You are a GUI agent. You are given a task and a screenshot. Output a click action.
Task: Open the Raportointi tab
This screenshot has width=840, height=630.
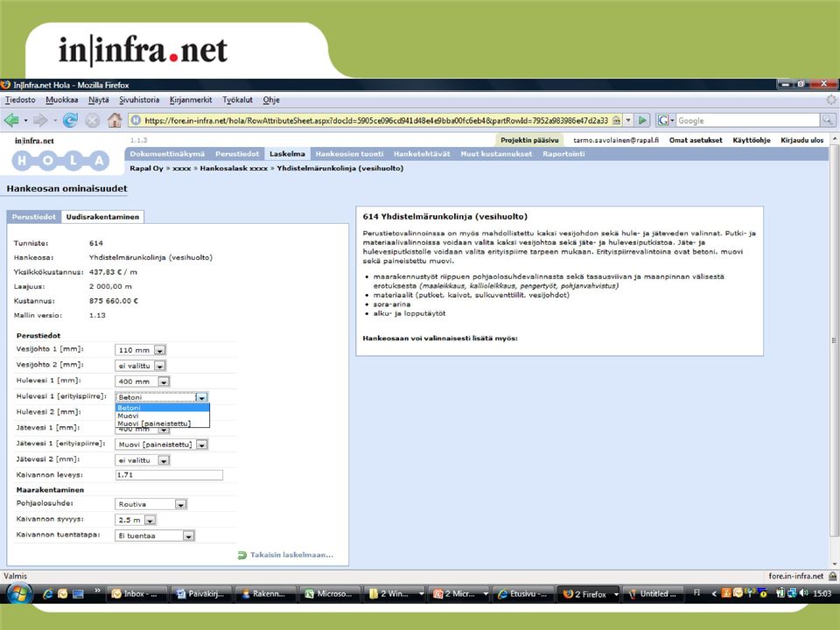(x=563, y=154)
